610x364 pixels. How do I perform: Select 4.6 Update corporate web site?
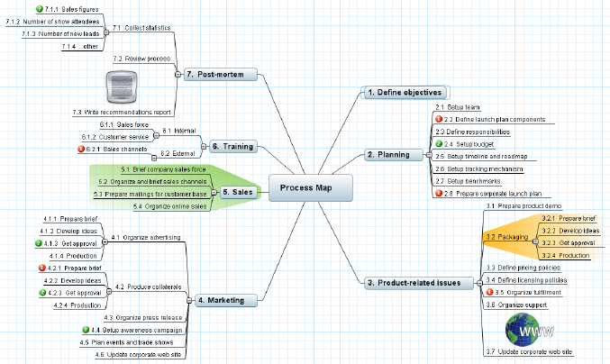(138, 355)
